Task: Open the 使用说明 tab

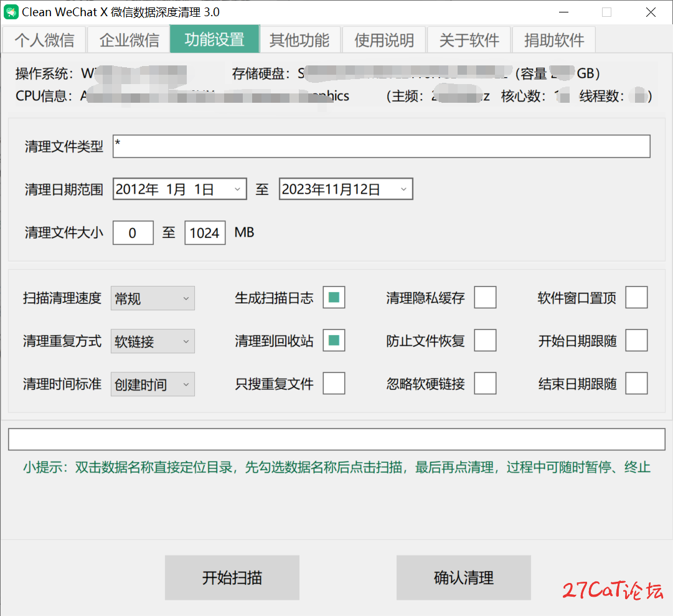Action: pyautogui.click(x=384, y=40)
